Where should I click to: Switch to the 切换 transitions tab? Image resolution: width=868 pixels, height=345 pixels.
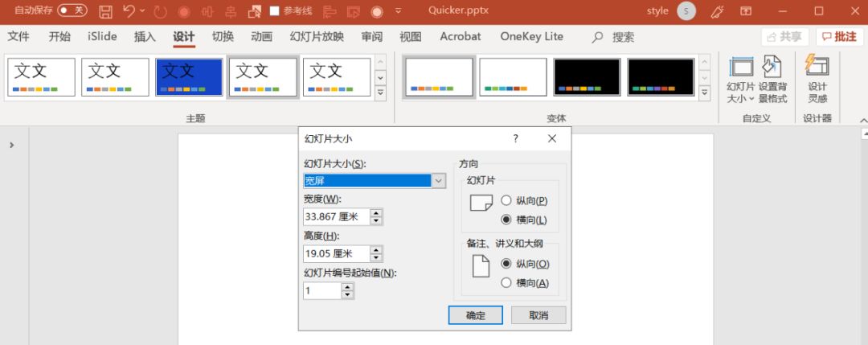223,36
